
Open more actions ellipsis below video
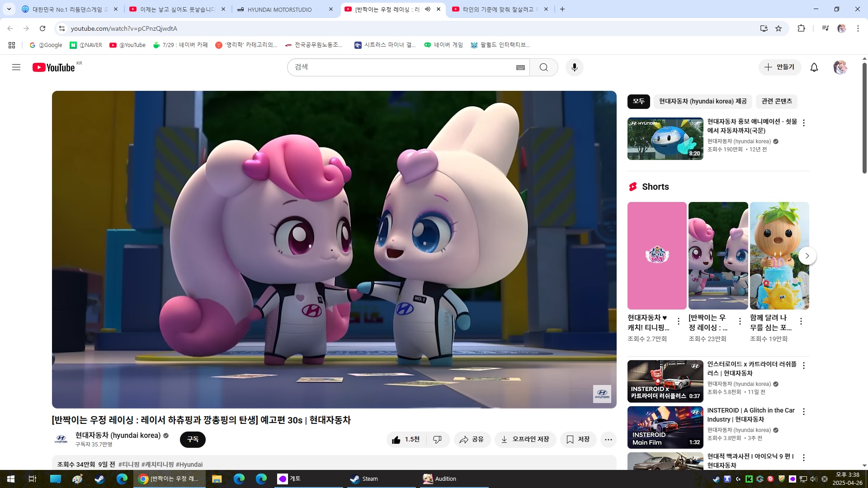point(609,440)
